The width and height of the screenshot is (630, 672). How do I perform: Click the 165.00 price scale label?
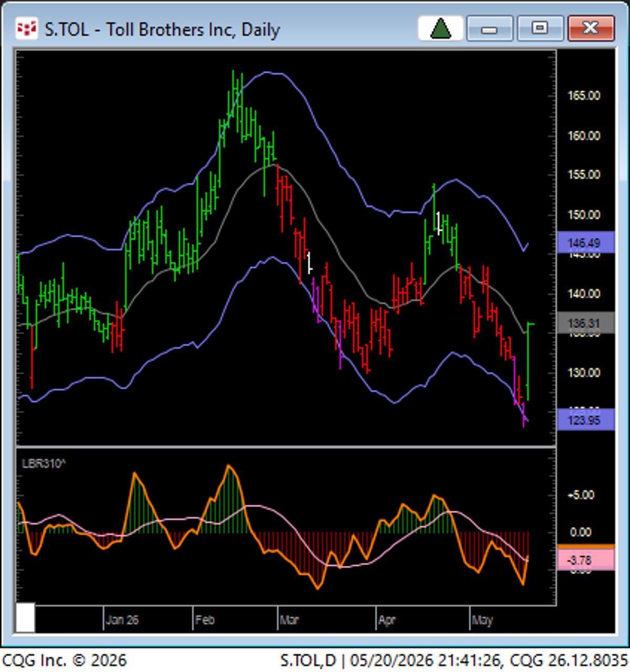584,96
